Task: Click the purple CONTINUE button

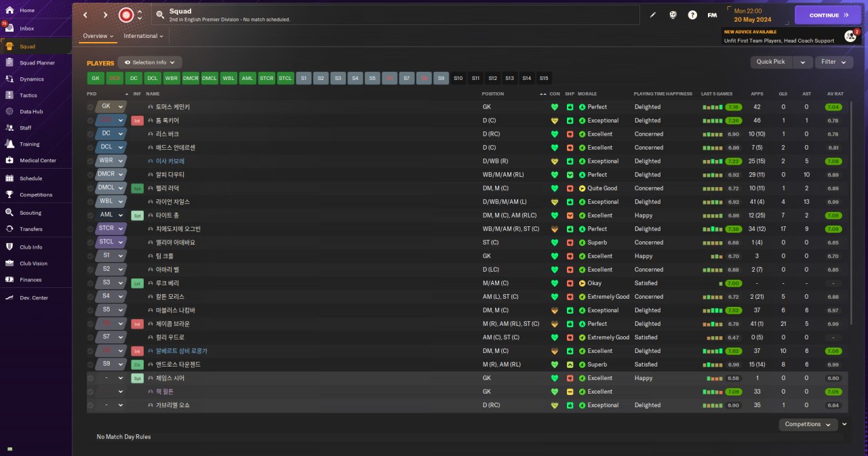Action: pos(828,15)
